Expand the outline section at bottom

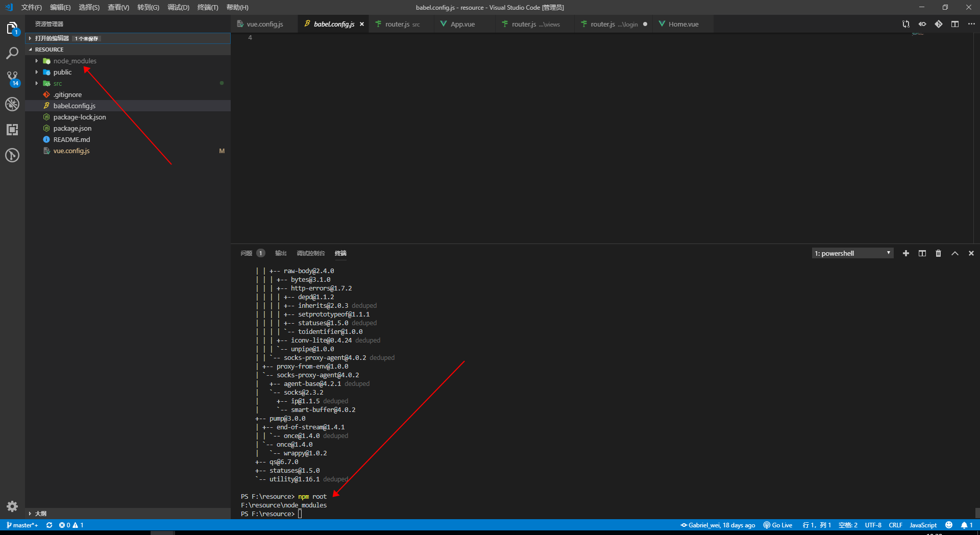[128, 514]
